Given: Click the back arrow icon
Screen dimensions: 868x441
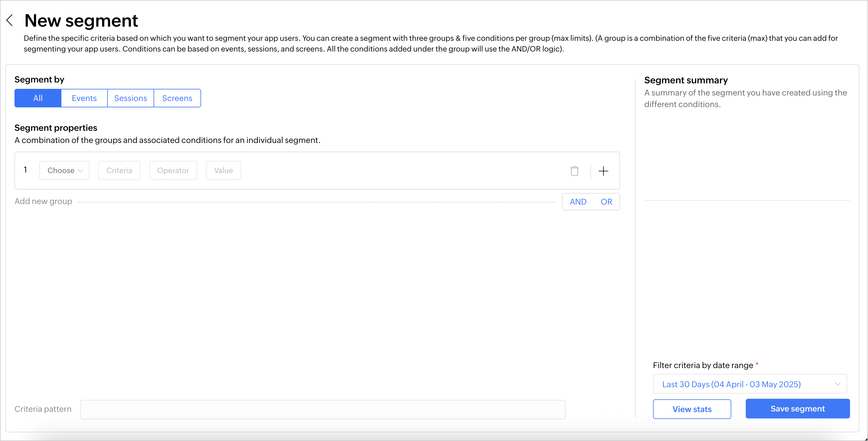Looking at the screenshot, I should (x=10, y=20).
